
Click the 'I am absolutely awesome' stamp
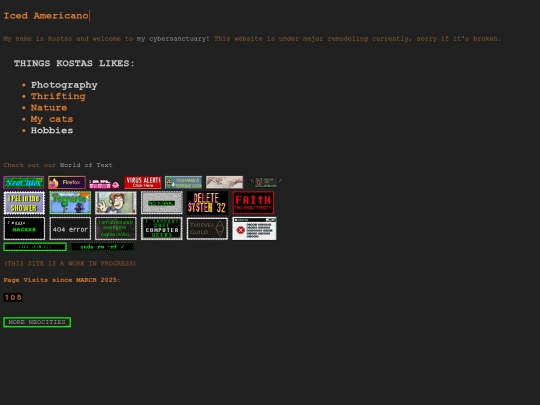pyautogui.click(x=116, y=228)
